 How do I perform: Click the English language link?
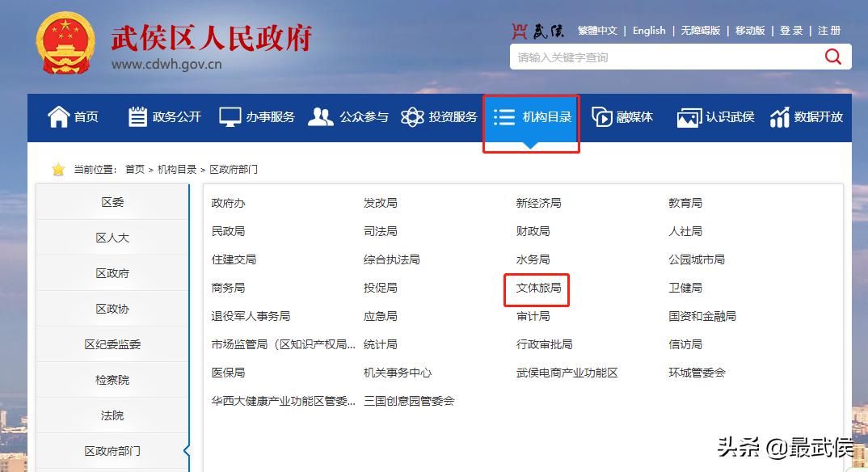point(649,30)
